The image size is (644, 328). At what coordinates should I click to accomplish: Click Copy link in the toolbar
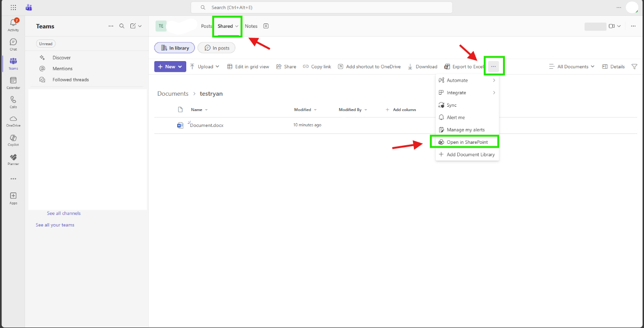click(317, 66)
